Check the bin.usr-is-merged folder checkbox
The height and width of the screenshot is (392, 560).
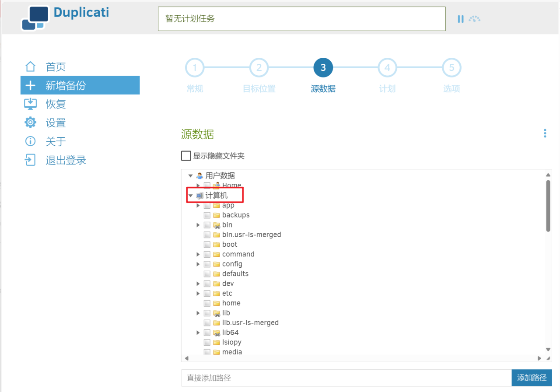pos(207,234)
